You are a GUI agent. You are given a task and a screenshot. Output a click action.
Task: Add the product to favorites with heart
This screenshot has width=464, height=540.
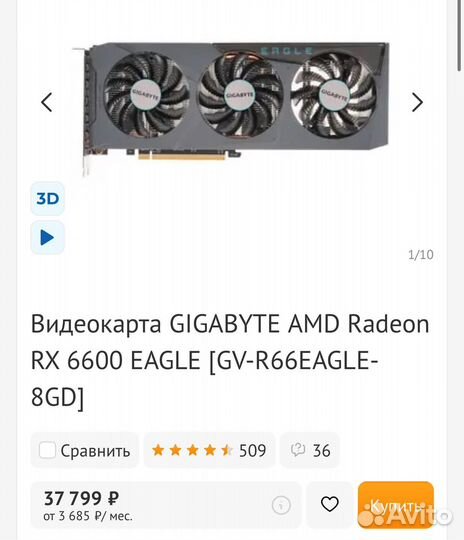pyautogui.click(x=330, y=505)
